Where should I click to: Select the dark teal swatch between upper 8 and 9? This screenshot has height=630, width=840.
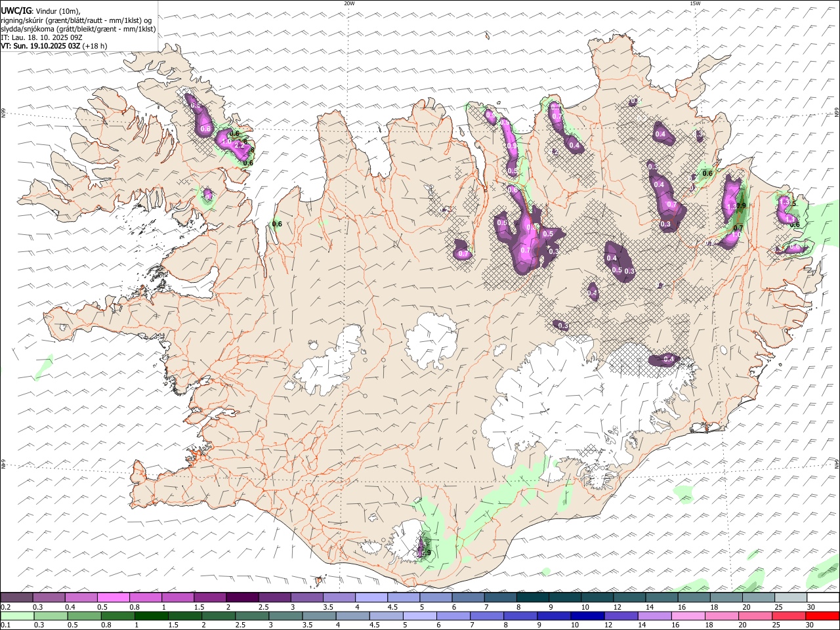[x=532, y=598]
